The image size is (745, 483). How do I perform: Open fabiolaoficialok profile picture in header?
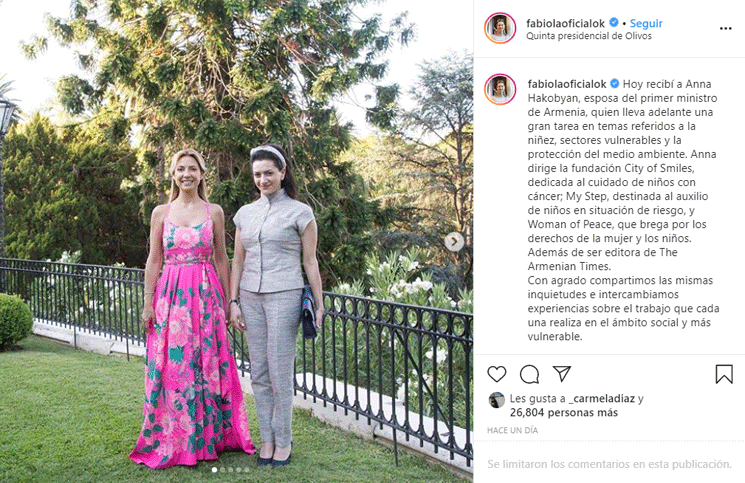(x=500, y=28)
